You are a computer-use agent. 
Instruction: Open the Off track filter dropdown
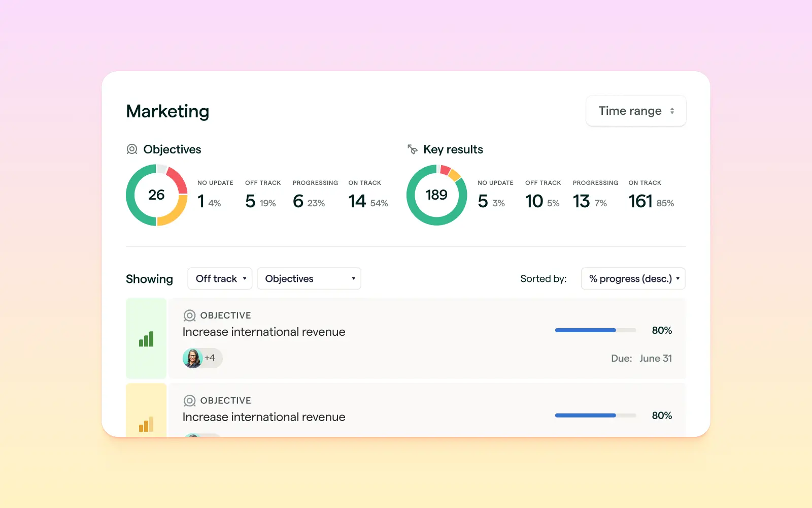[220, 278]
